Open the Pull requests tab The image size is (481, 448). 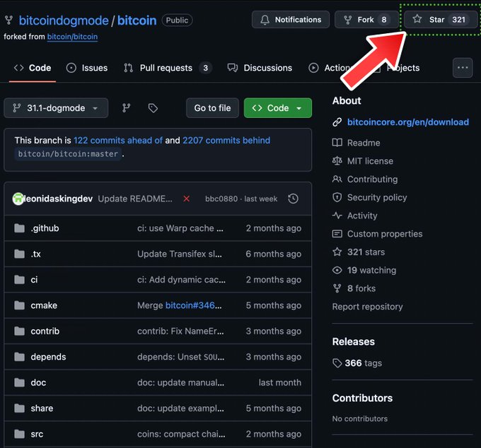coord(167,68)
